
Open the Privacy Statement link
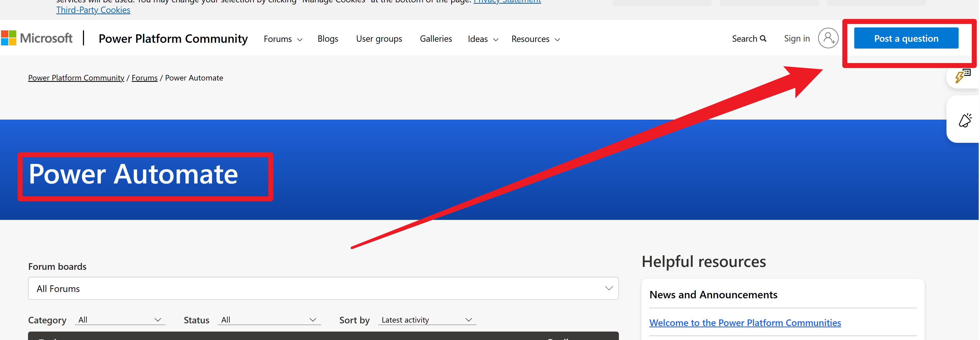[507, 2]
